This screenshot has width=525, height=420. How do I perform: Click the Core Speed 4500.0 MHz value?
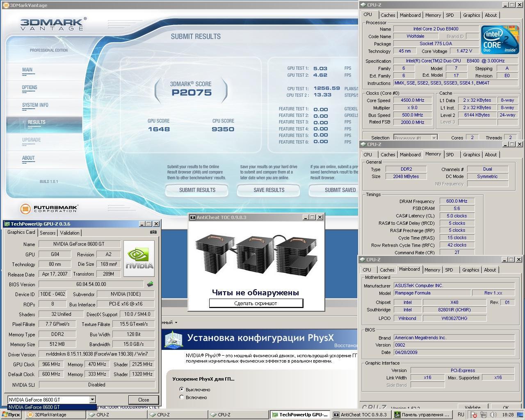pyautogui.click(x=413, y=100)
